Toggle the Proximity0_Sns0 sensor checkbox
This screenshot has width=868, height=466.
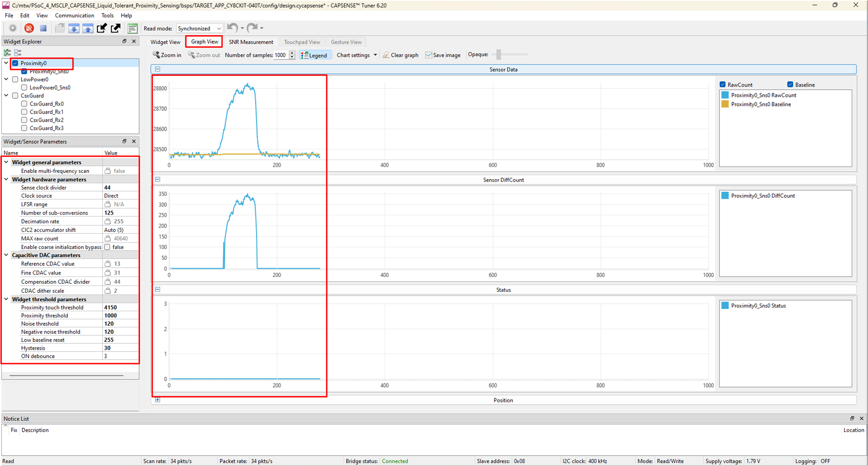pyautogui.click(x=24, y=71)
